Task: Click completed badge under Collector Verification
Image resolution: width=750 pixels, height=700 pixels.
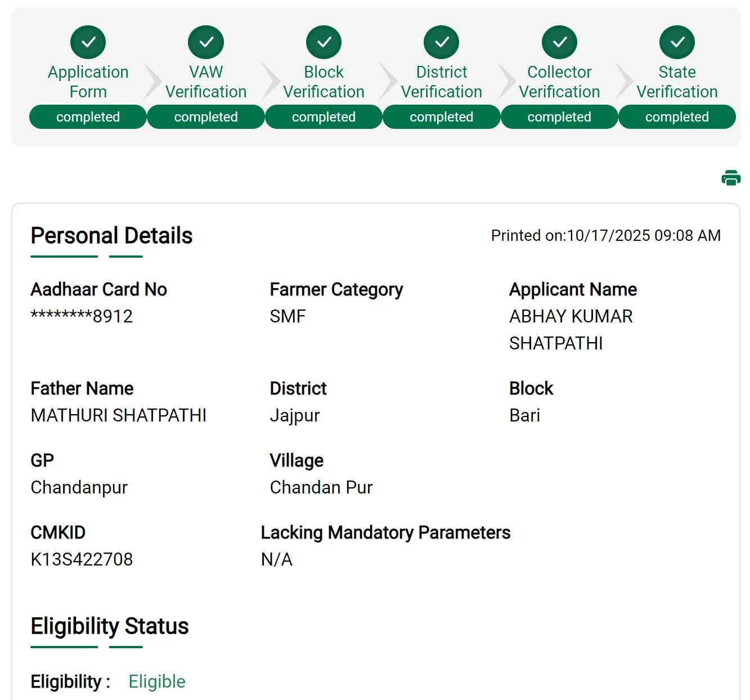Action: click(x=559, y=117)
